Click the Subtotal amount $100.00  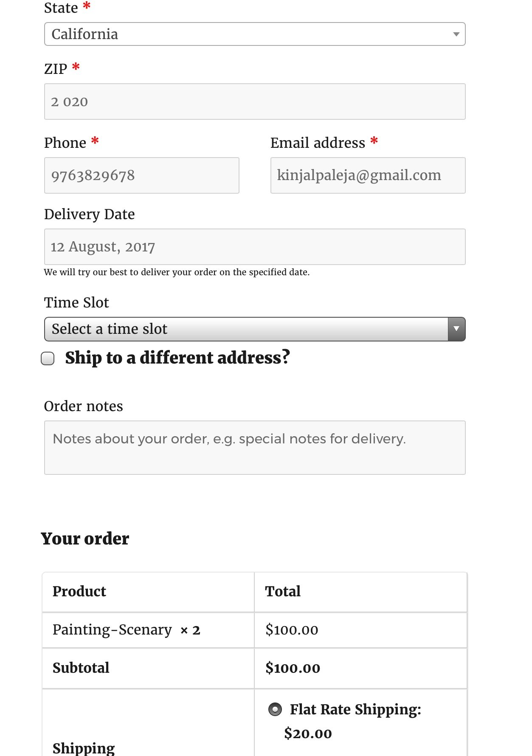point(293,668)
